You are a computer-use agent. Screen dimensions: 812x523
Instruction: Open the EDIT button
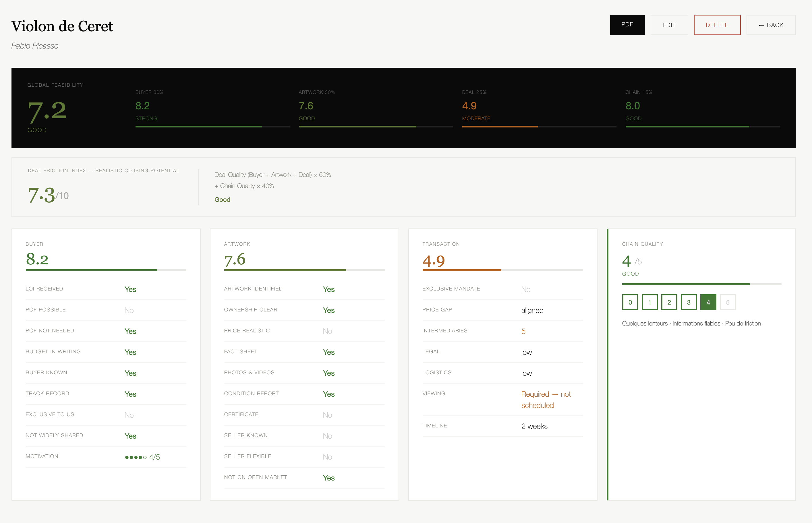point(669,25)
